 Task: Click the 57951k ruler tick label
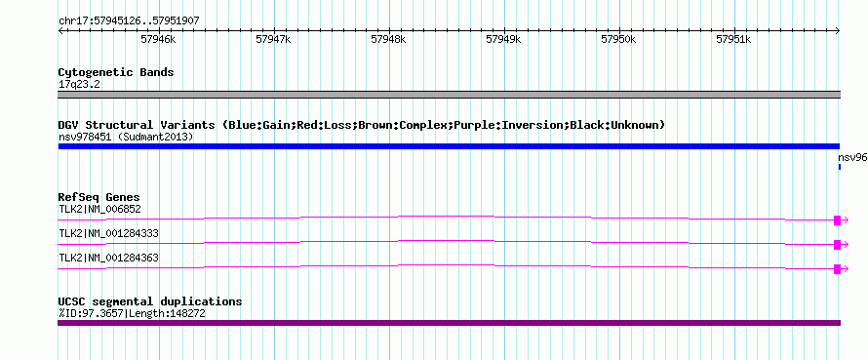(x=734, y=39)
